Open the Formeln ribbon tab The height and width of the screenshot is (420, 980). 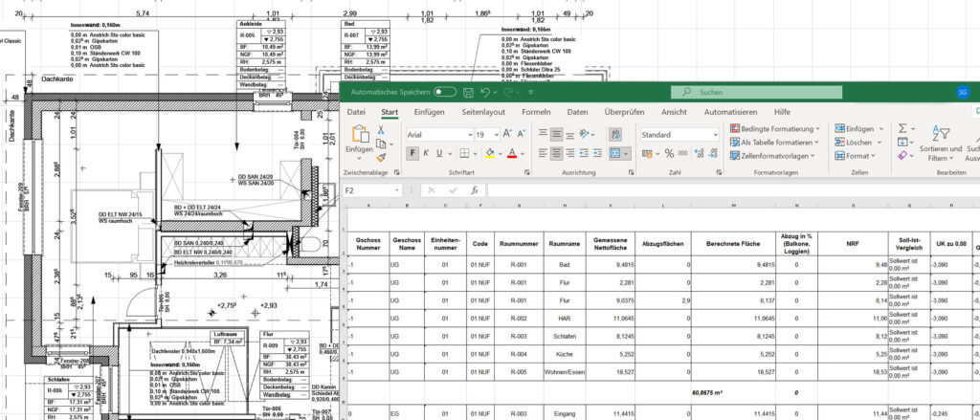point(536,112)
